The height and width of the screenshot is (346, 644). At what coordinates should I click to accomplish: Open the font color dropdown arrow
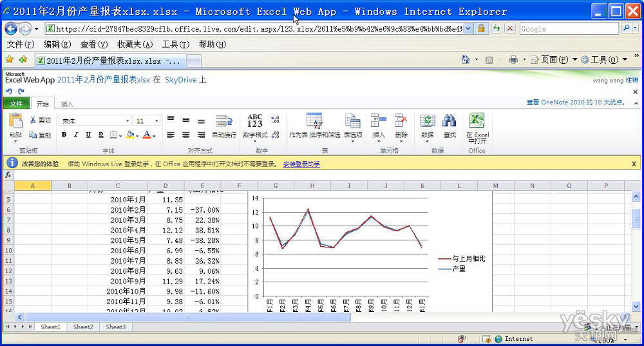154,135
